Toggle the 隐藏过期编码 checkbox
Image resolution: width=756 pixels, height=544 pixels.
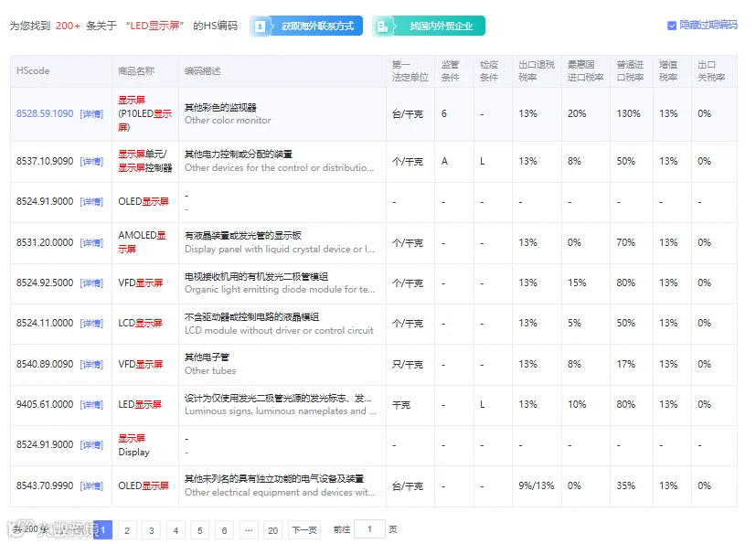672,26
